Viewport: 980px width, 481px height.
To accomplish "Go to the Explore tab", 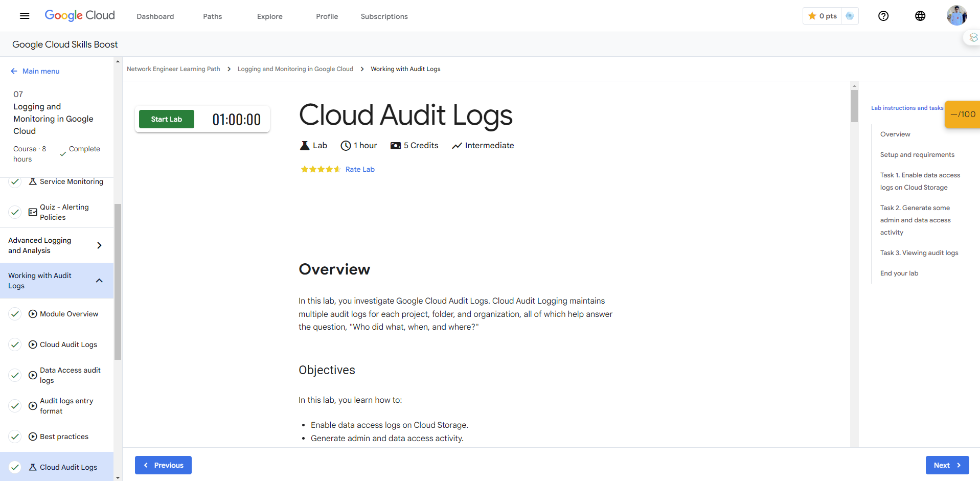I will (269, 16).
